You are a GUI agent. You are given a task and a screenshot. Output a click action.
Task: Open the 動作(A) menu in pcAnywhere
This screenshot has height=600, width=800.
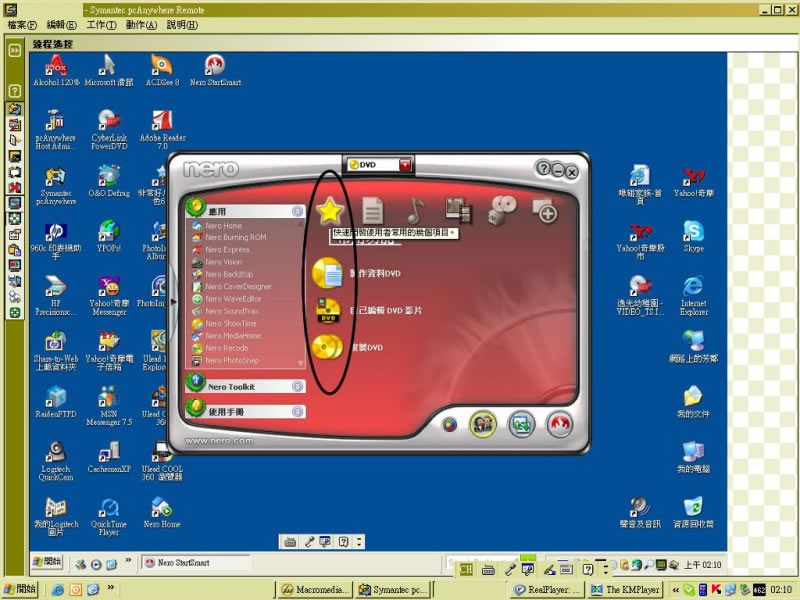coord(141,24)
